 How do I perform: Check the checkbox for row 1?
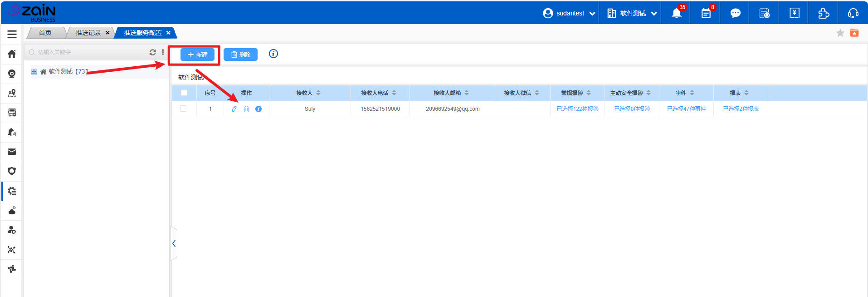tap(183, 109)
